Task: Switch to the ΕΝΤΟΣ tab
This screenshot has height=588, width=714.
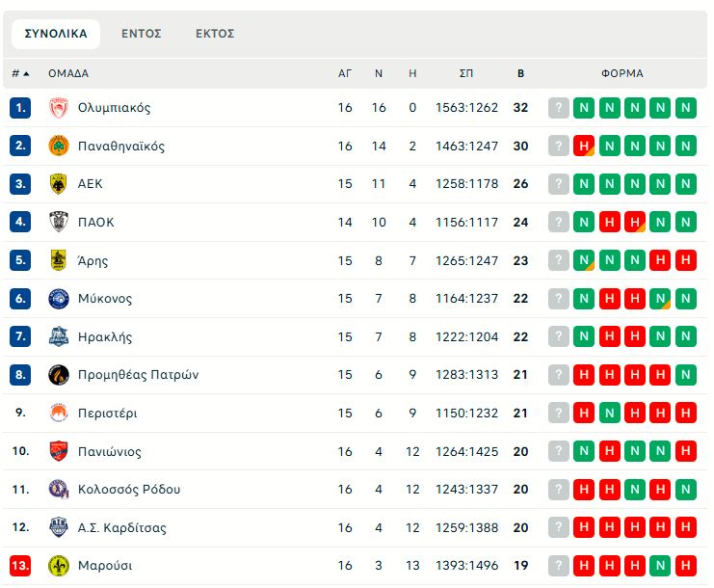Action: 142,34
